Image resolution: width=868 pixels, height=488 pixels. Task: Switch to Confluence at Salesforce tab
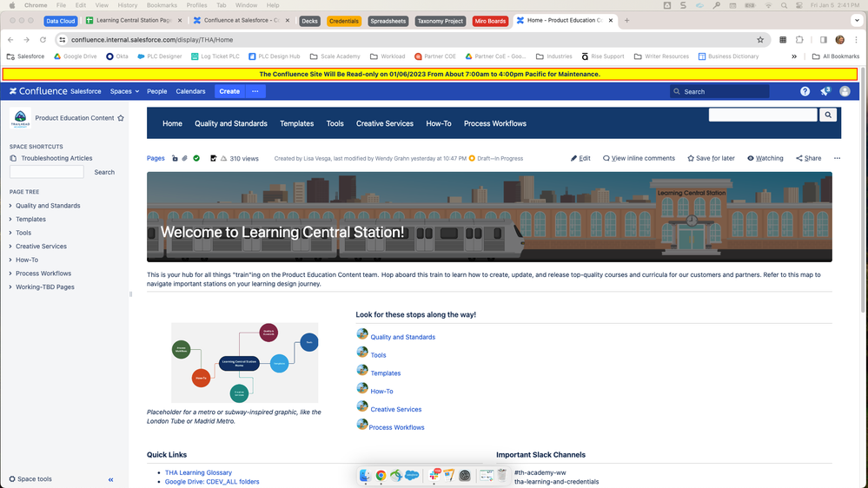(242, 21)
